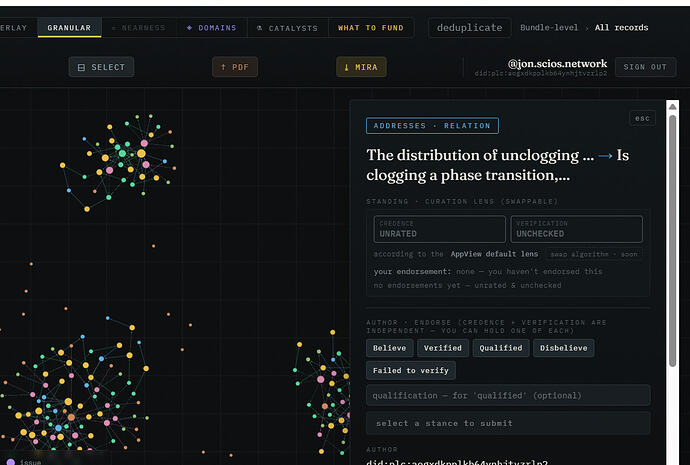This screenshot has width=690, height=465.
Task: Click the 'no endorsements yet' line
Action: (467, 286)
